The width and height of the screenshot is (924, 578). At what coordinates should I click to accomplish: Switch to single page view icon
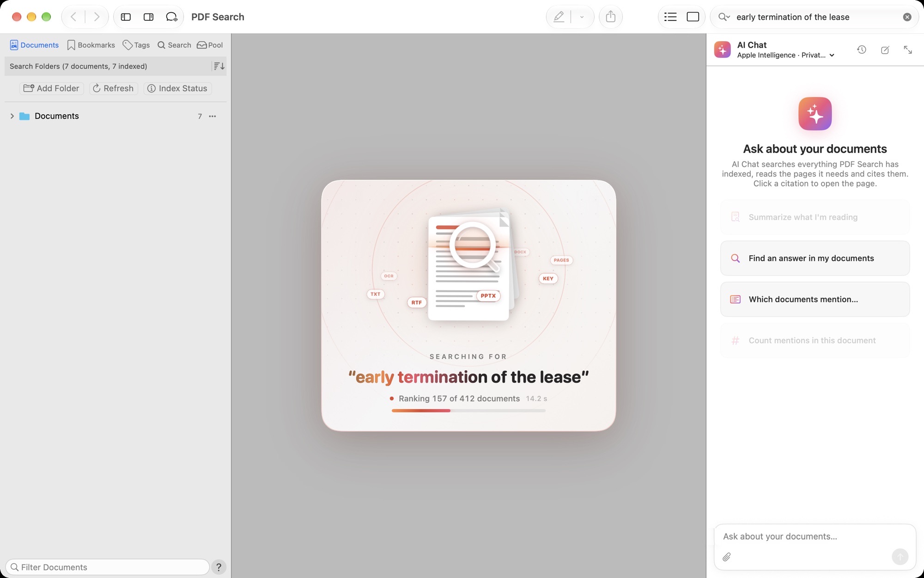click(x=693, y=17)
